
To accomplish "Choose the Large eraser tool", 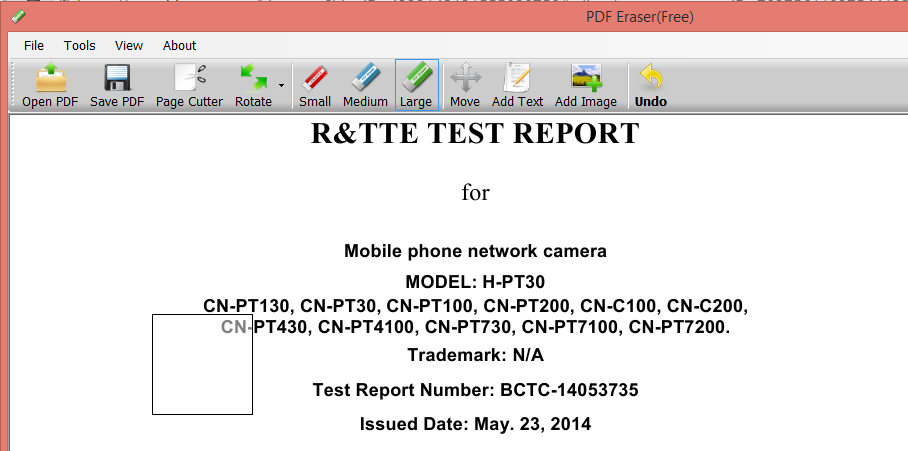I will click(x=416, y=85).
